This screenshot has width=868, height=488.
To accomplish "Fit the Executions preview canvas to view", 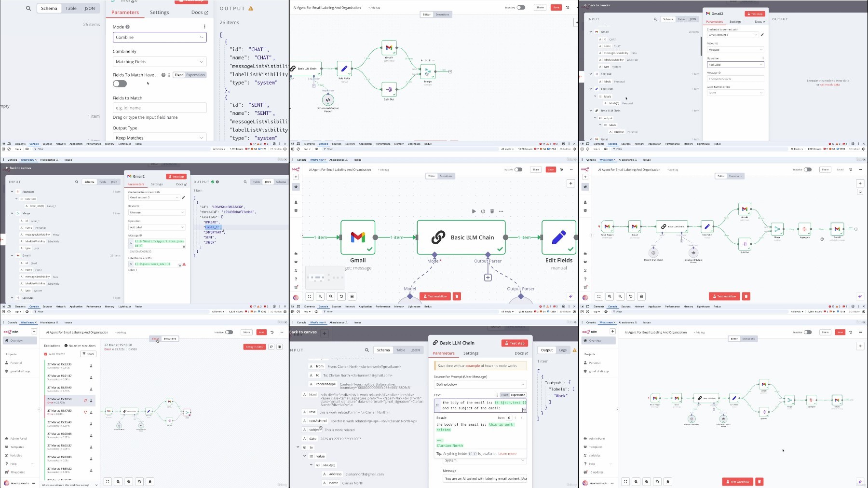I will click(108, 481).
